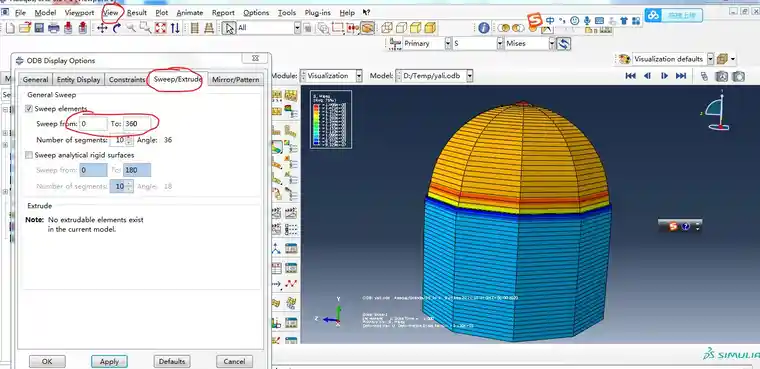760x369 pixels.
Task: Click the Defaults button
Action: (x=172, y=361)
